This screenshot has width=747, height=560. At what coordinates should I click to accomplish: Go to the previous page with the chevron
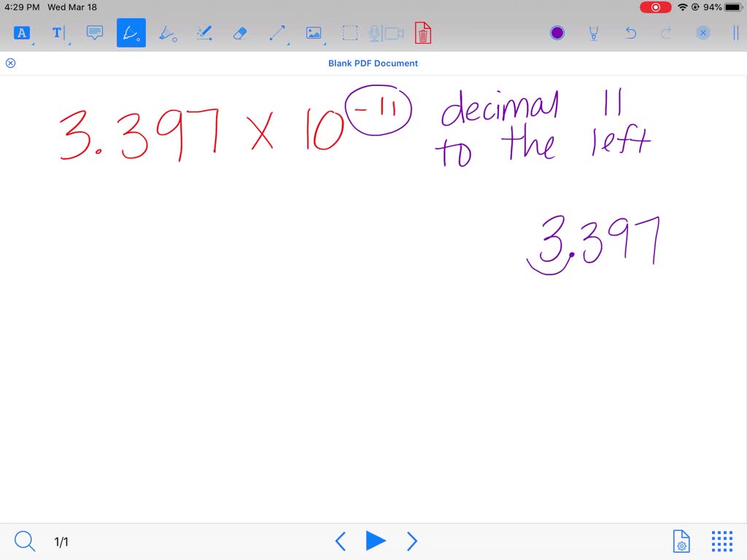pyautogui.click(x=340, y=541)
